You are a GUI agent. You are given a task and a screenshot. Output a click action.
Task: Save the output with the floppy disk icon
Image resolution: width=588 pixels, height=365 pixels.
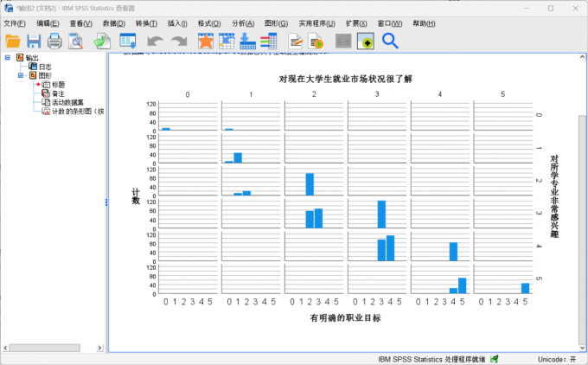34,41
